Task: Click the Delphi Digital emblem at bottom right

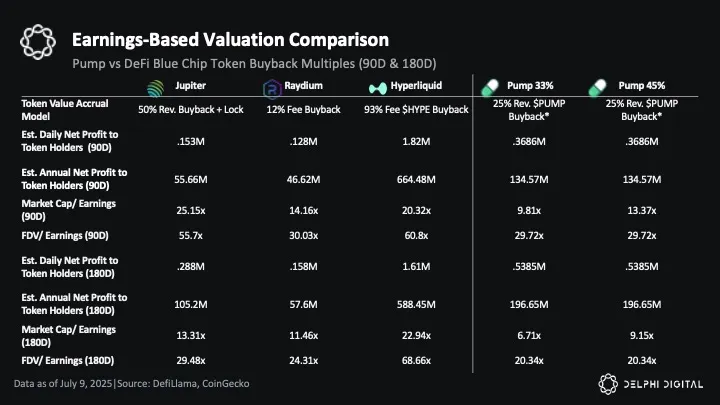Action: 609,383
